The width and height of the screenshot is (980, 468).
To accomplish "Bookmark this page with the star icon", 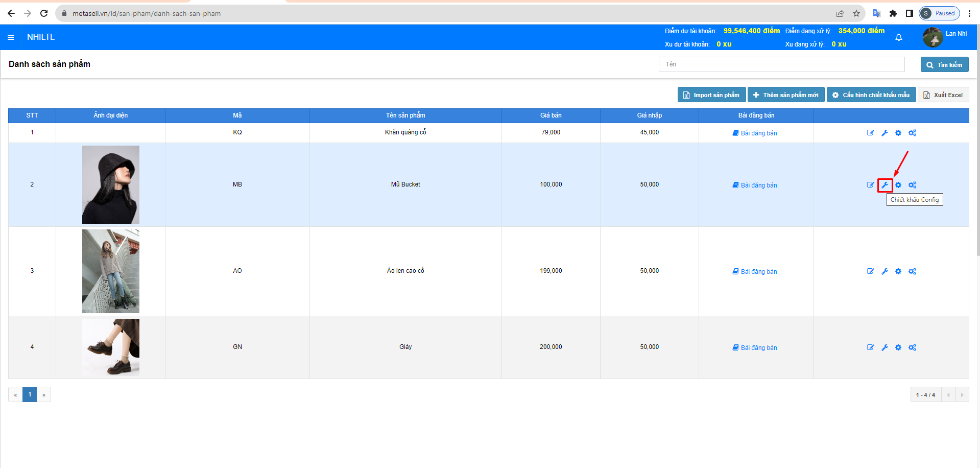I will (856, 13).
